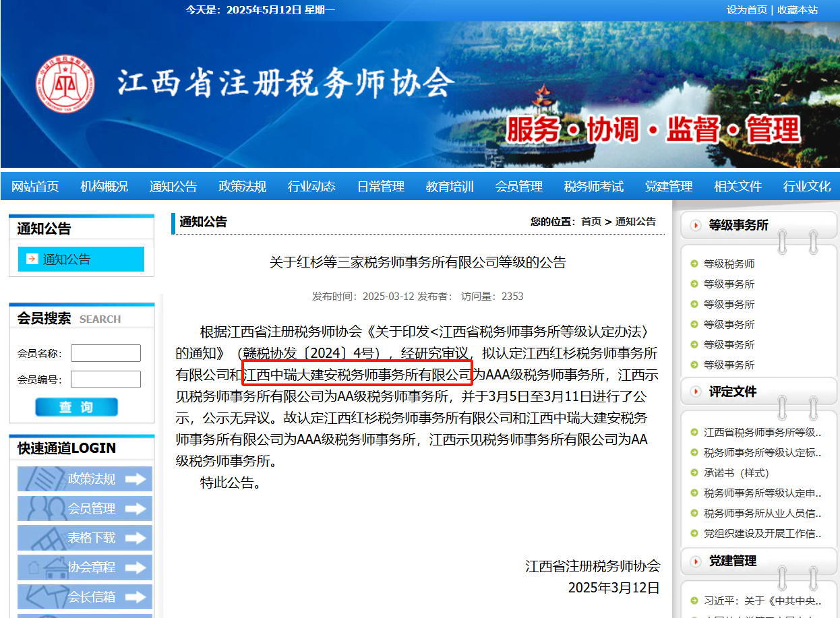Open the 税务师考试 navigation menu item
The image size is (840, 618).
click(x=593, y=187)
